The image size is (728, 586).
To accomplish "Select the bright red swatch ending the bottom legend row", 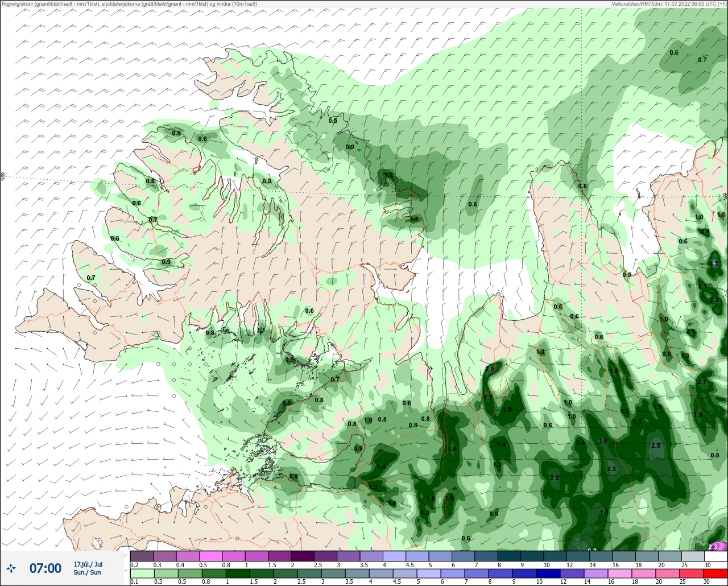I will tap(716, 573).
